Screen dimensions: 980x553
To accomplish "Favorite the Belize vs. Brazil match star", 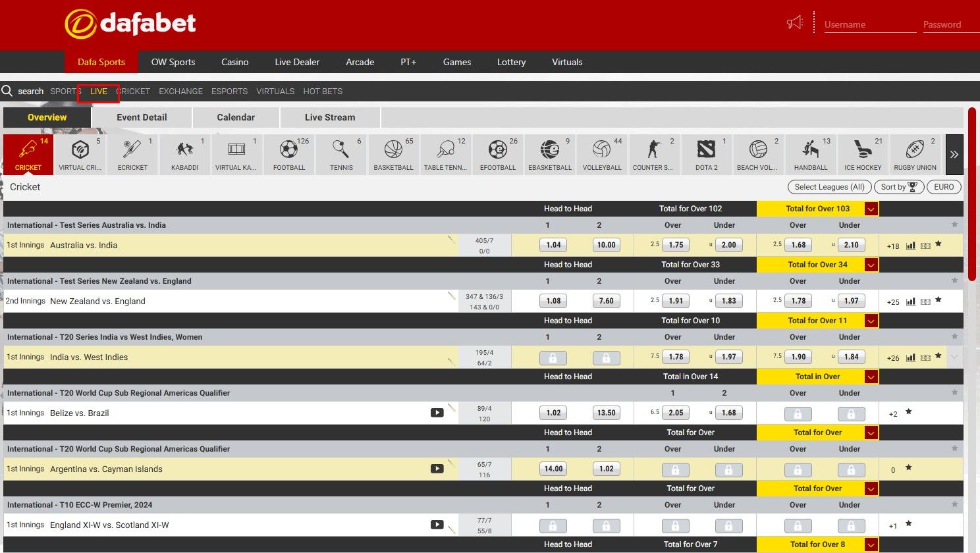I will [909, 412].
